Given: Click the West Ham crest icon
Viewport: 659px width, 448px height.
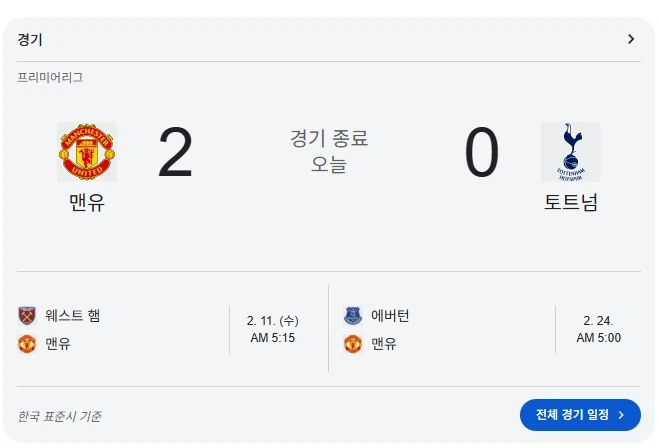Looking at the screenshot, I should coord(27,316).
